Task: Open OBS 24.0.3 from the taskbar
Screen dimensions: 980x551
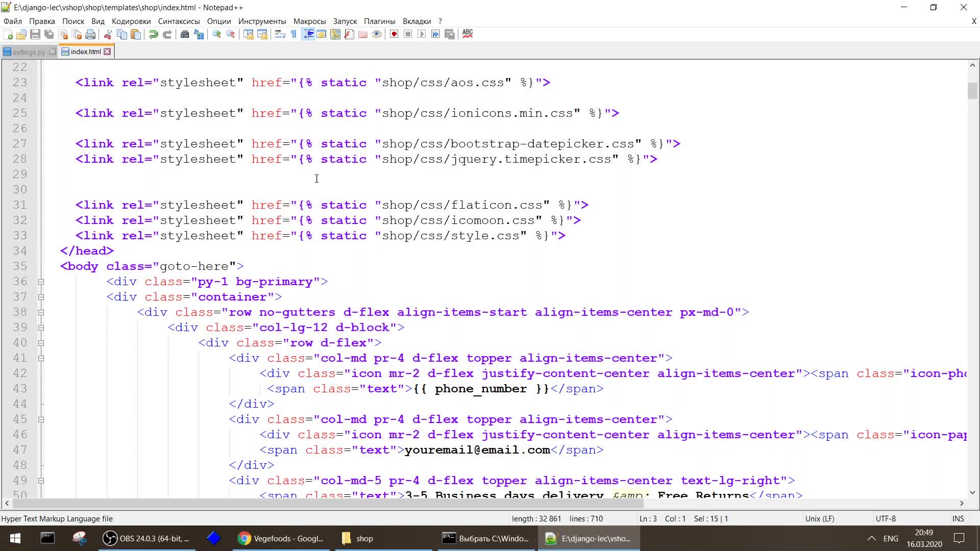Action: pos(147,538)
